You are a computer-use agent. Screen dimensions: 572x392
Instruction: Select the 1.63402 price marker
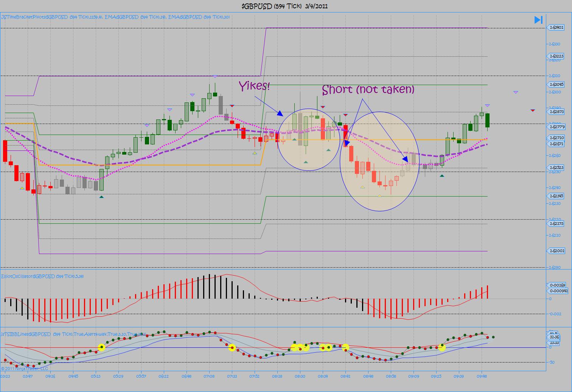556,27
